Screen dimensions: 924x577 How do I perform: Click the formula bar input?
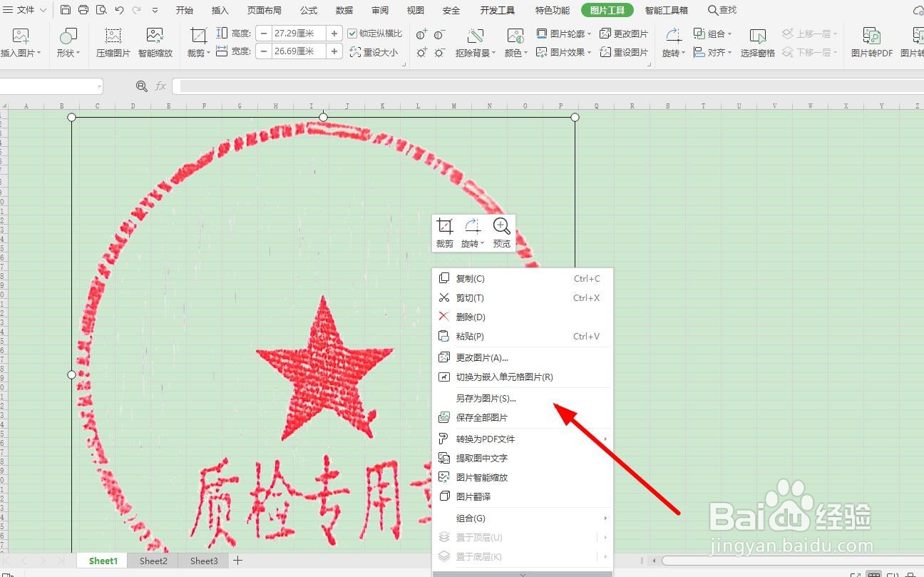pos(548,86)
